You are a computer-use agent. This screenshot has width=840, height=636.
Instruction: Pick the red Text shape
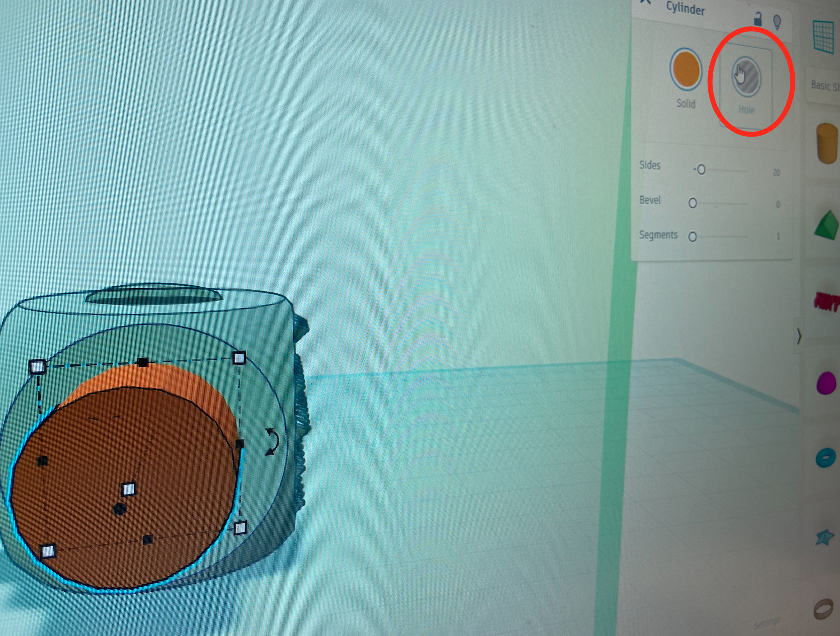pos(828,301)
